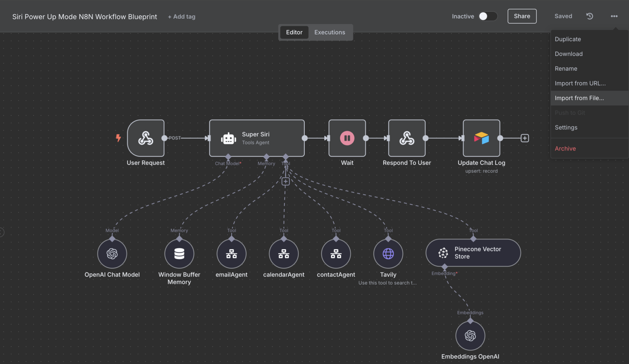This screenshot has width=629, height=364.
Task: Select the Tavily search globe icon
Action: click(x=388, y=253)
